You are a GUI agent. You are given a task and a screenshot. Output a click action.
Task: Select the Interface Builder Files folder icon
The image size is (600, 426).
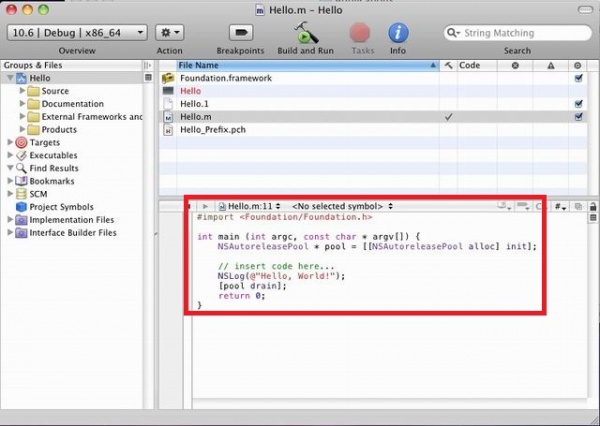pos(21,233)
